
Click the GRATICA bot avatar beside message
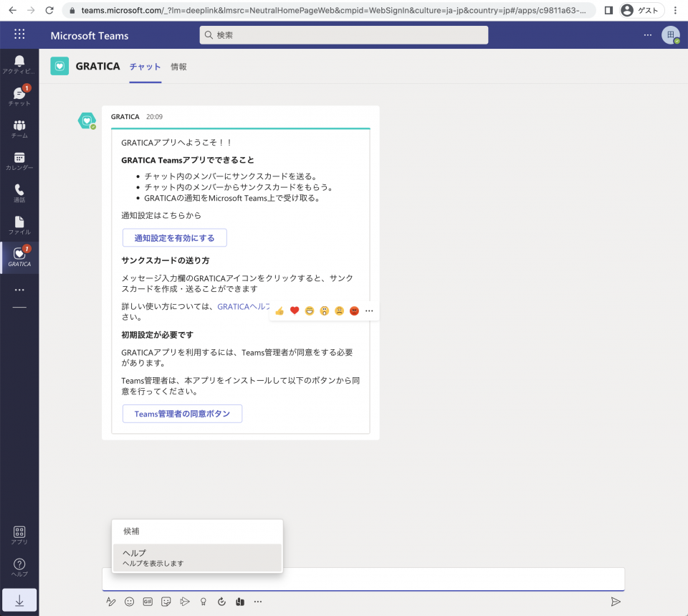87,120
